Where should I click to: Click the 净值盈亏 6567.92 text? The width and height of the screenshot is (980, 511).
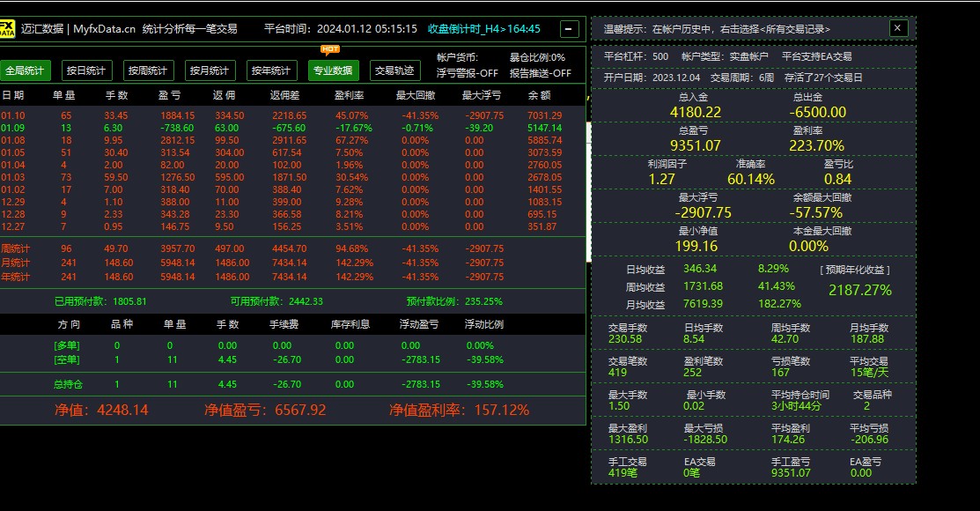tap(265, 411)
